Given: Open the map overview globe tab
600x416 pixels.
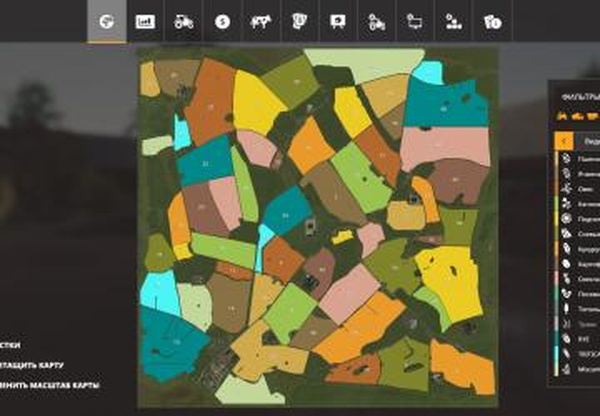Looking at the screenshot, I should (x=106, y=20).
